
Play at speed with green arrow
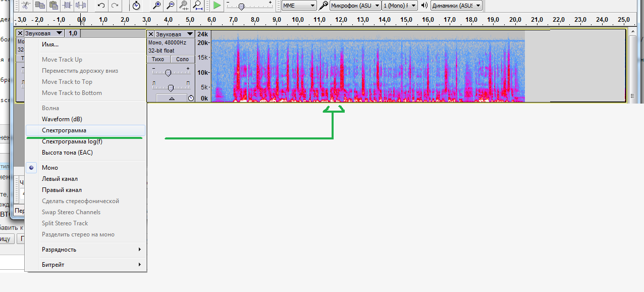coord(217,6)
